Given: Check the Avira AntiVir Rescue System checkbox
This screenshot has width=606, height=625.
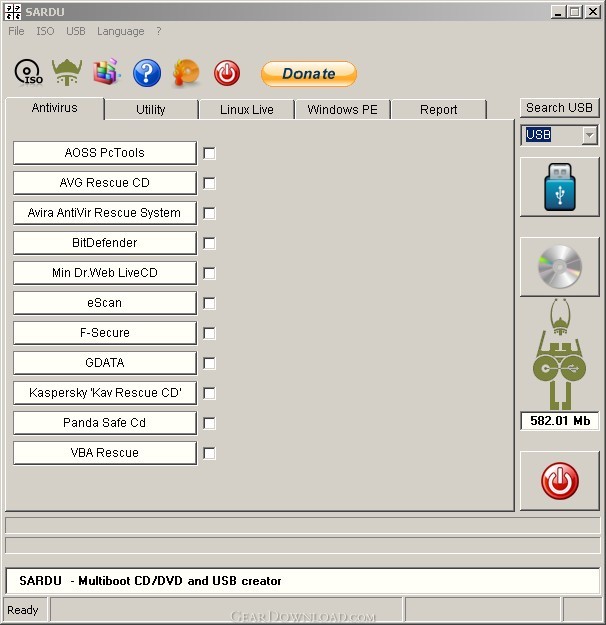Looking at the screenshot, I should click(x=209, y=213).
